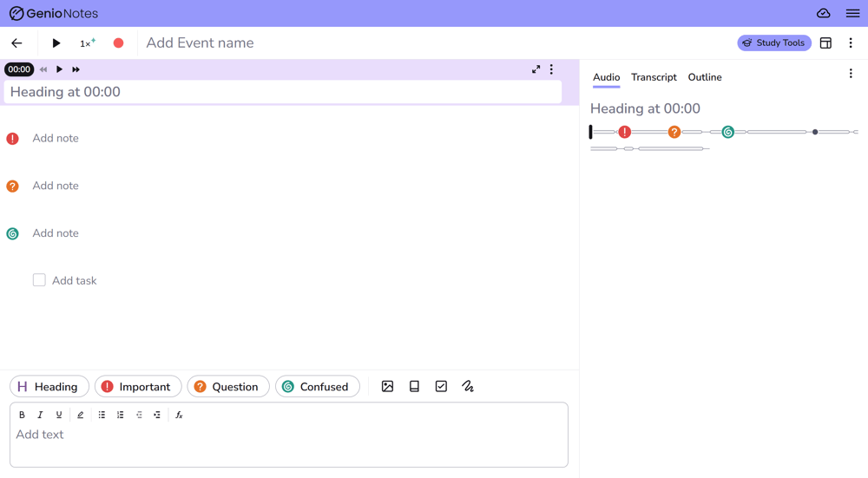Rewind the section audio
The width and height of the screenshot is (868, 478).
point(43,69)
